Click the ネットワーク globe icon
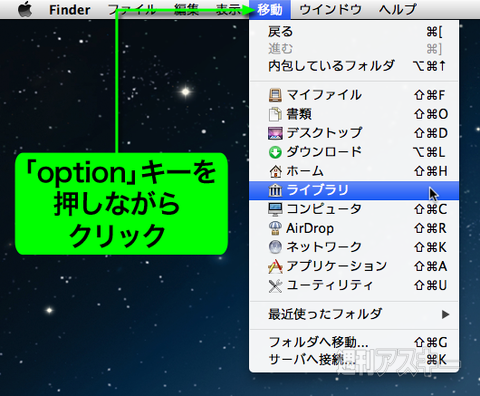 pos(275,247)
